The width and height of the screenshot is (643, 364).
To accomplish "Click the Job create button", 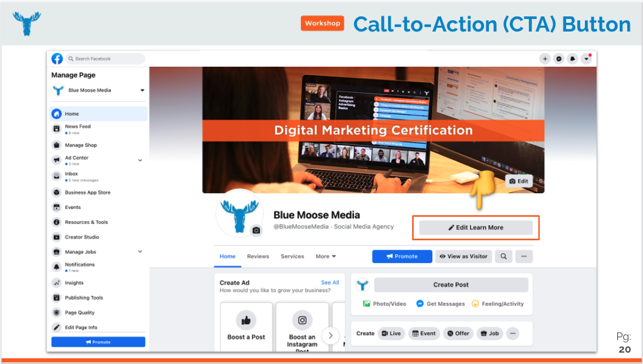I will tap(490, 334).
